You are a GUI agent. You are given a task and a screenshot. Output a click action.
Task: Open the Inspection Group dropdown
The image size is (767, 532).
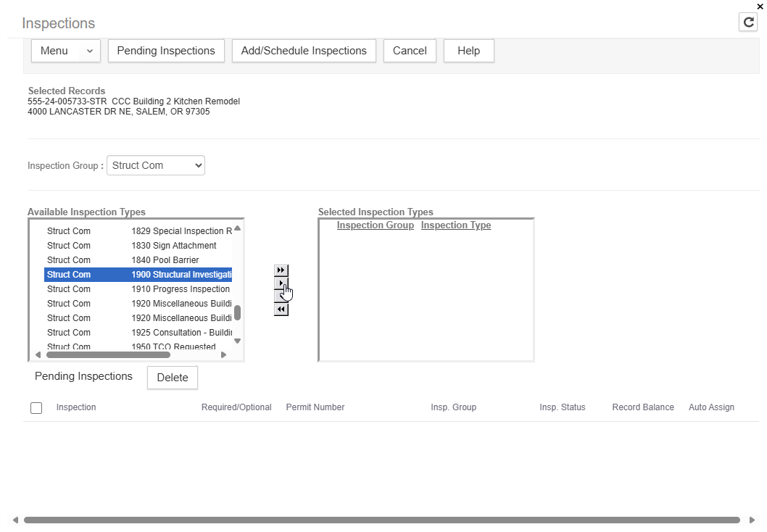coord(156,165)
